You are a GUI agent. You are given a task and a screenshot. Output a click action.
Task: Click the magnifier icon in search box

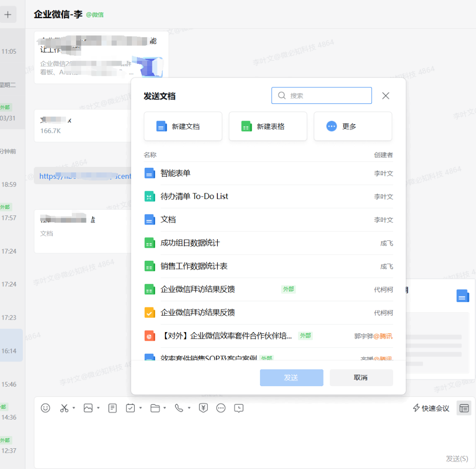coord(282,96)
